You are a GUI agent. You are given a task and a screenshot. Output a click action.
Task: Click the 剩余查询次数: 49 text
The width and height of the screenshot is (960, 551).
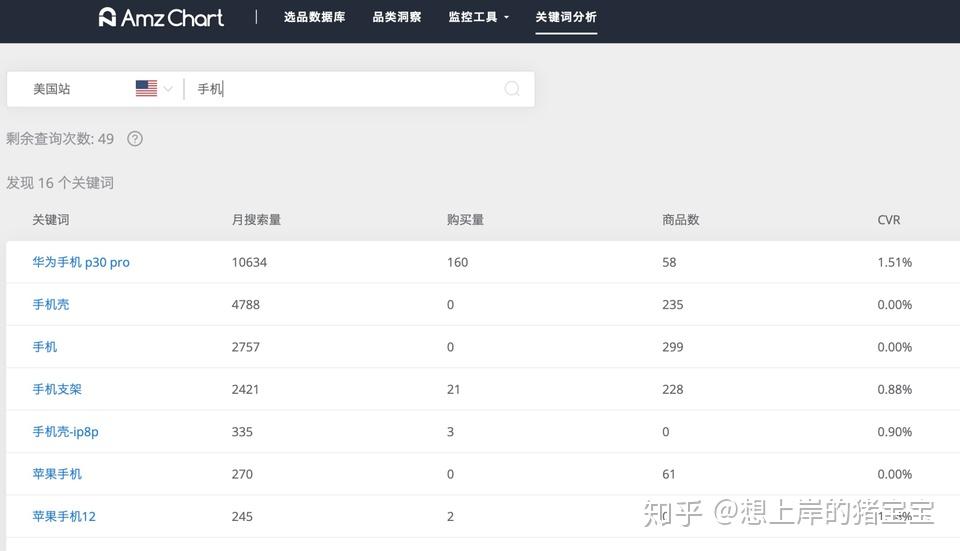(60, 139)
